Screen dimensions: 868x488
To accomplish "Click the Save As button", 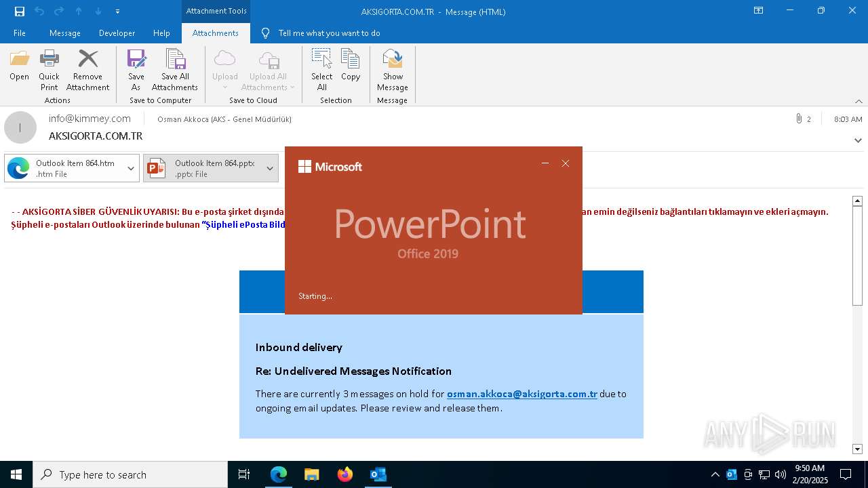I will [136, 70].
